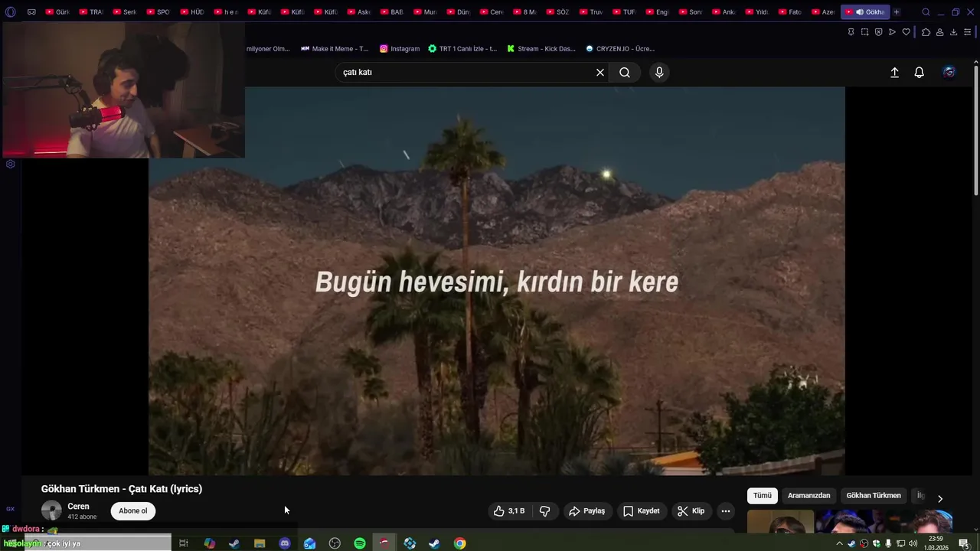Click the YouTube search magnifier button
Image resolution: width=980 pixels, height=551 pixels.
(x=625, y=73)
